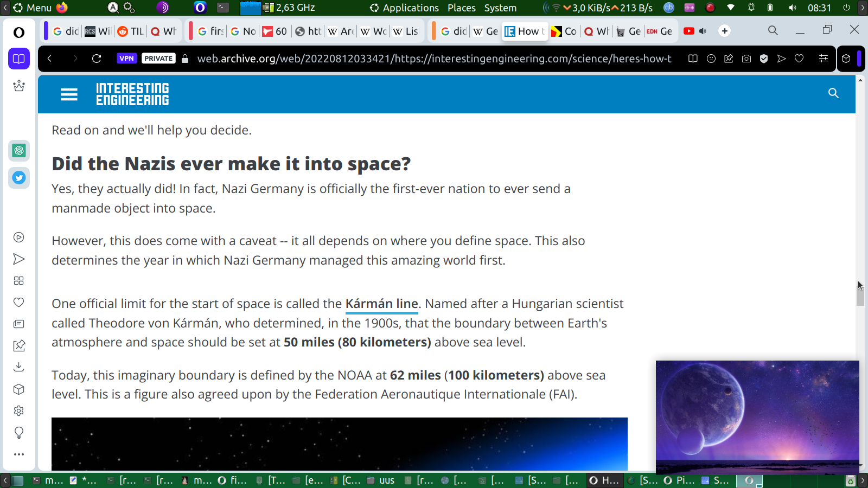Open My Flow in the sidebar

19,259
